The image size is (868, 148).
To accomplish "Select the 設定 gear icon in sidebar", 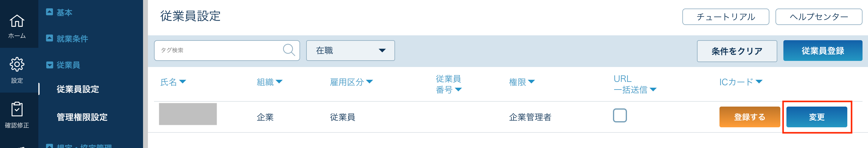I will (x=17, y=64).
